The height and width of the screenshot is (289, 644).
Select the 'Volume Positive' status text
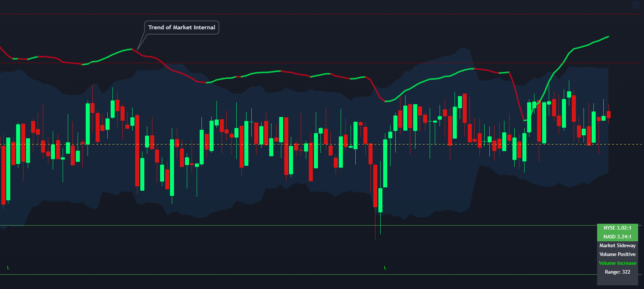(618, 254)
